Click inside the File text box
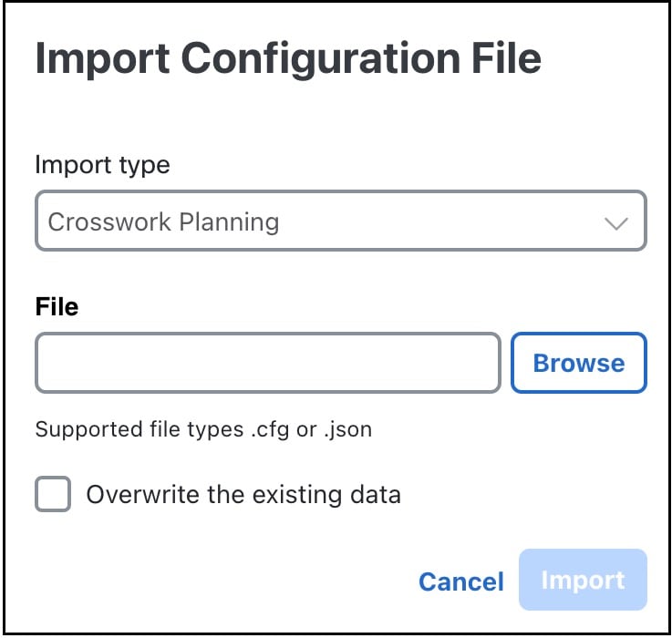The height and width of the screenshot is (638, 672). (268, 363)
